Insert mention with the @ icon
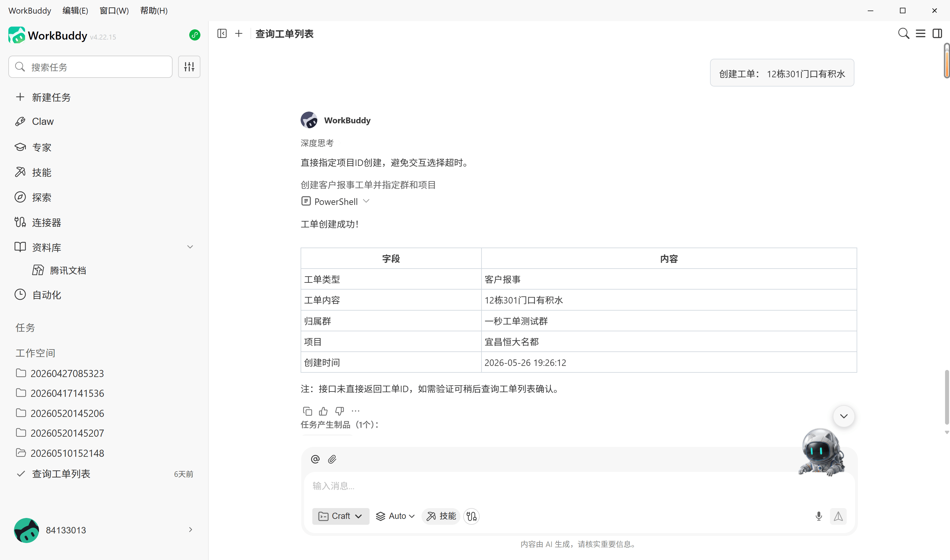950x560 pixels. pos(315,459)
